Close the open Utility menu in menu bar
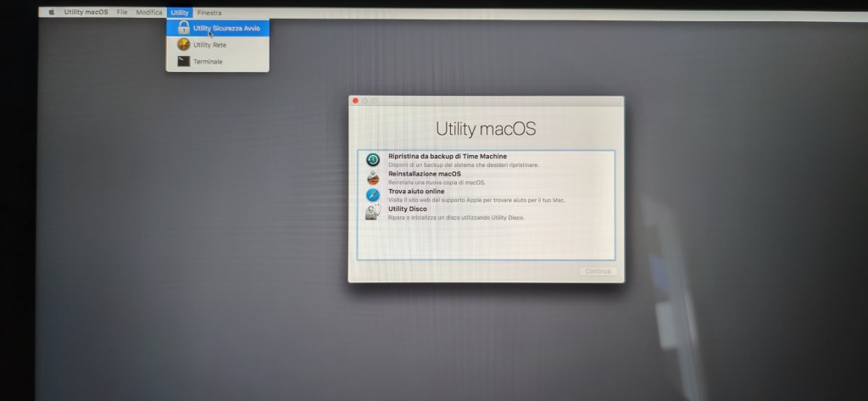This screenshot has height=401, width=868. tap(180, 12)
